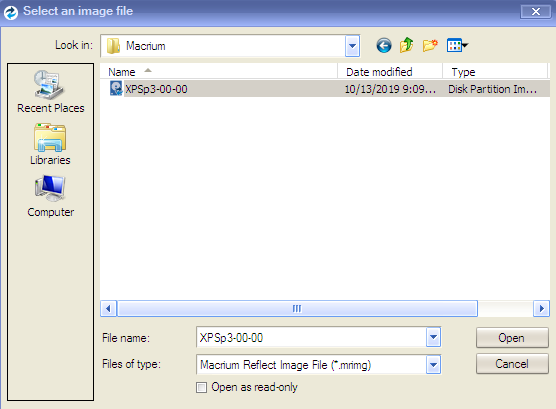Go up one folder level
This screenshot has width=556, height=409.
tap(406, 45)
